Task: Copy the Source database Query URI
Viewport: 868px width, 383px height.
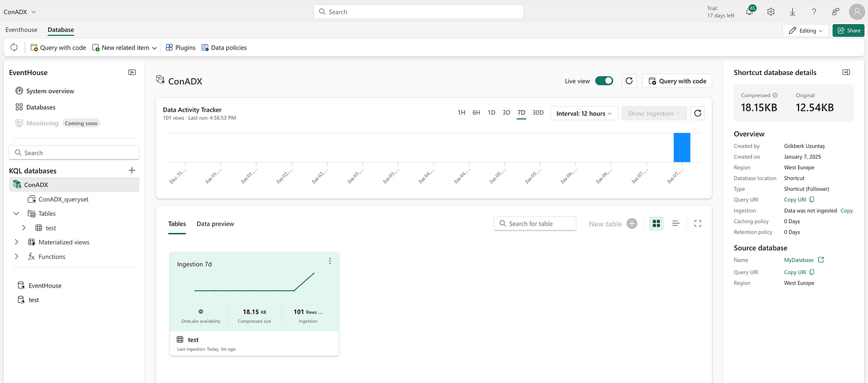Action: pyautogui.click(x=799, y=272)
